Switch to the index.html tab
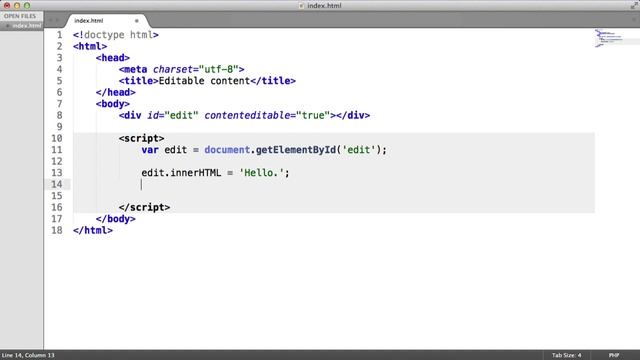The width and height of the screenshot is (640, 360). coord(106,20)
